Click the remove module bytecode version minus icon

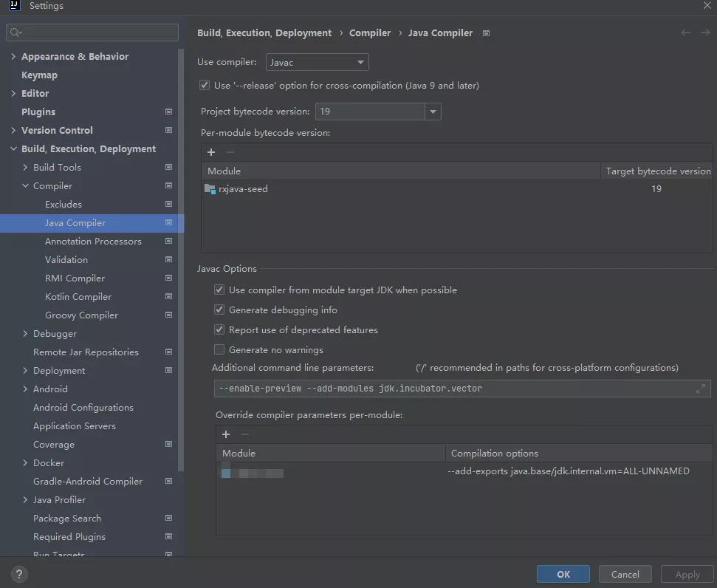pyautogui.click(x=230, y=152)
